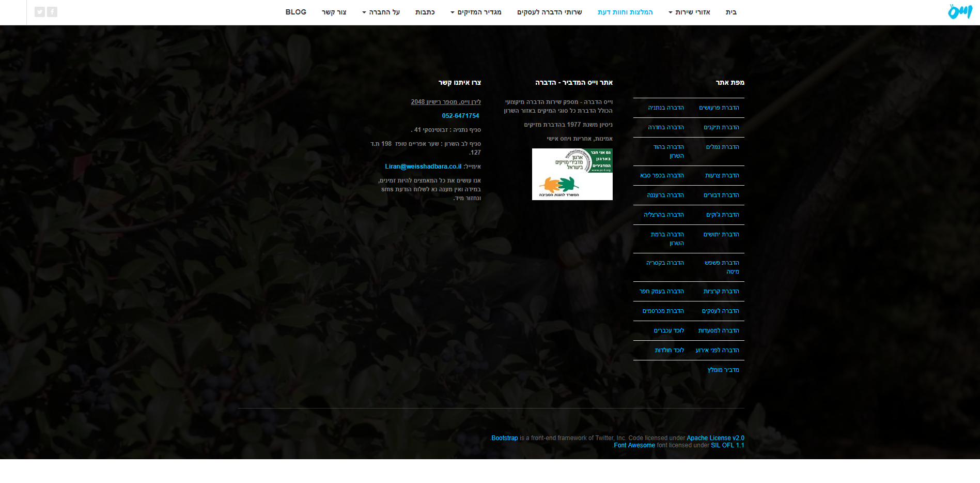The height and width of the screenshot is (483, 980).
Task: Expand the אזורי שירות dropdown menu
Action: tap(689, 12)
